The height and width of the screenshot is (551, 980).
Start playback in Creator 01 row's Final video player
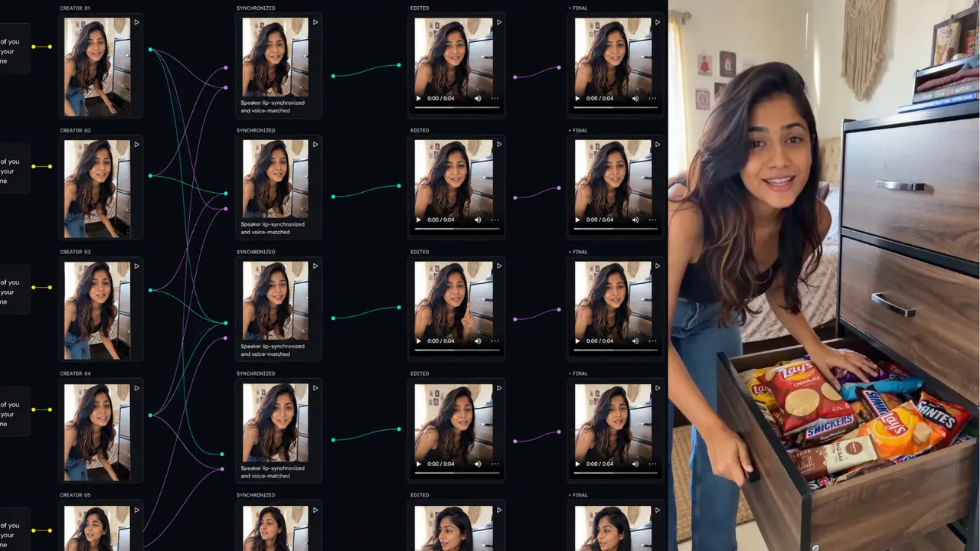579,98
